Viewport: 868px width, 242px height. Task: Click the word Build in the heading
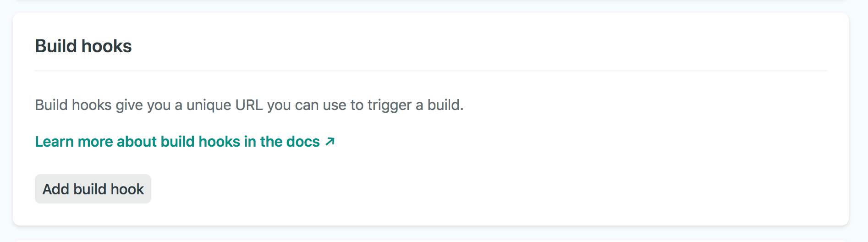click(56, 46)
